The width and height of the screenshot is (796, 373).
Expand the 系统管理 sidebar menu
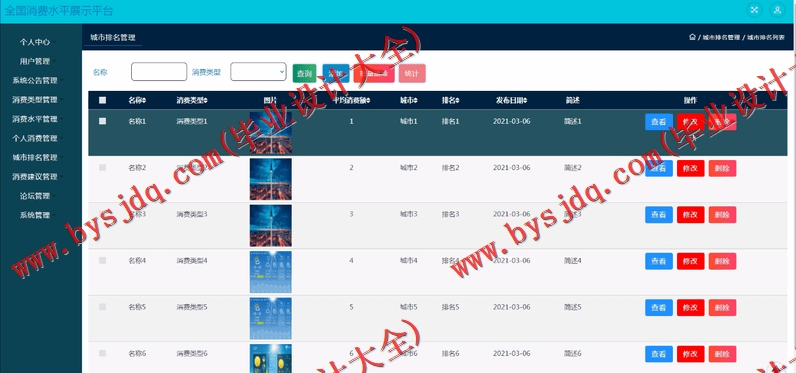[x=35, y=215]
